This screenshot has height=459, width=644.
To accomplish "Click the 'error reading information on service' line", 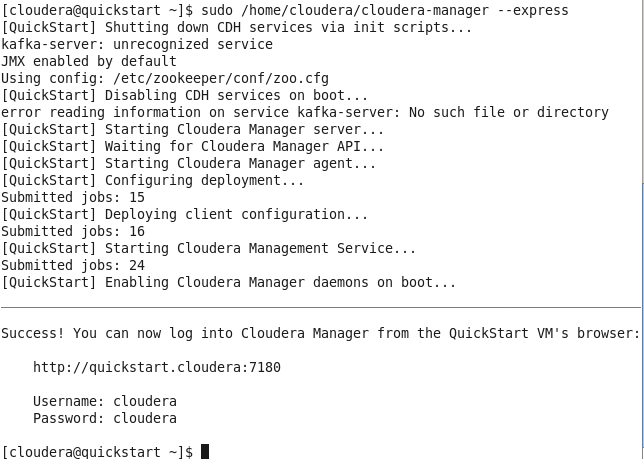I will [x=304, y=112].
